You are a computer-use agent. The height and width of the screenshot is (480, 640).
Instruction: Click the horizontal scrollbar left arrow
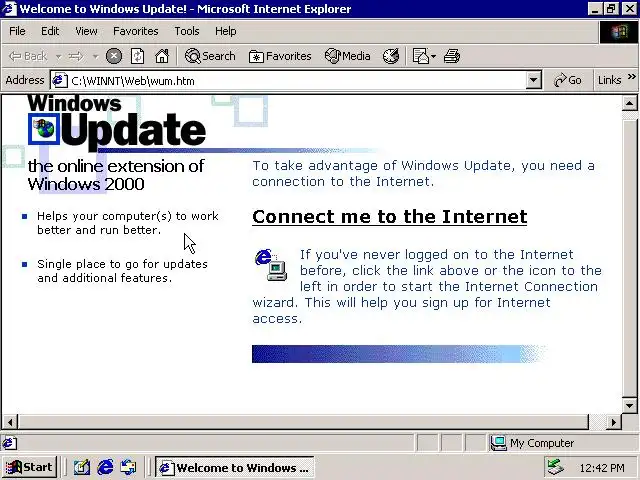pyautogui.click(x=10, y=422)
